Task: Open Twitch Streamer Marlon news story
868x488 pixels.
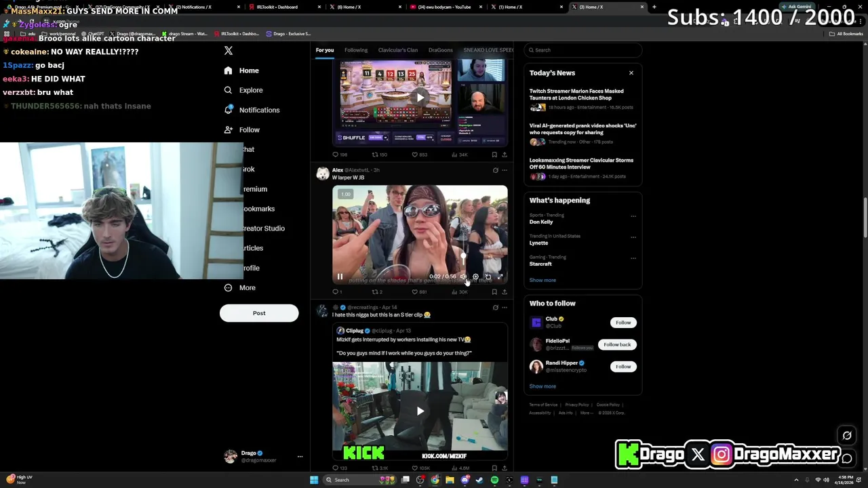Action: click(582, 99)
